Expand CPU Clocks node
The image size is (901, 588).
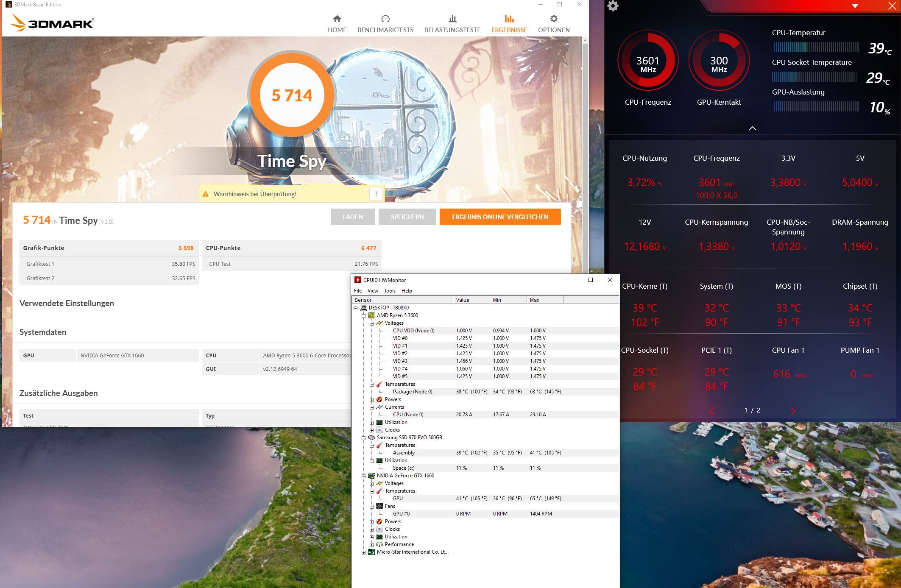pyautogui.click(x=371, y=430)
